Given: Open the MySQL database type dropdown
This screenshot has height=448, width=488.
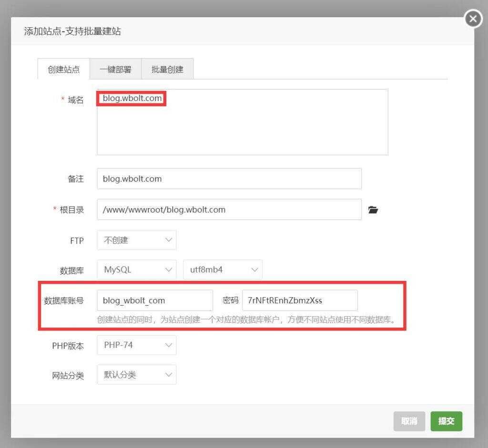Looking at the screenshot, I should [136, 270].
